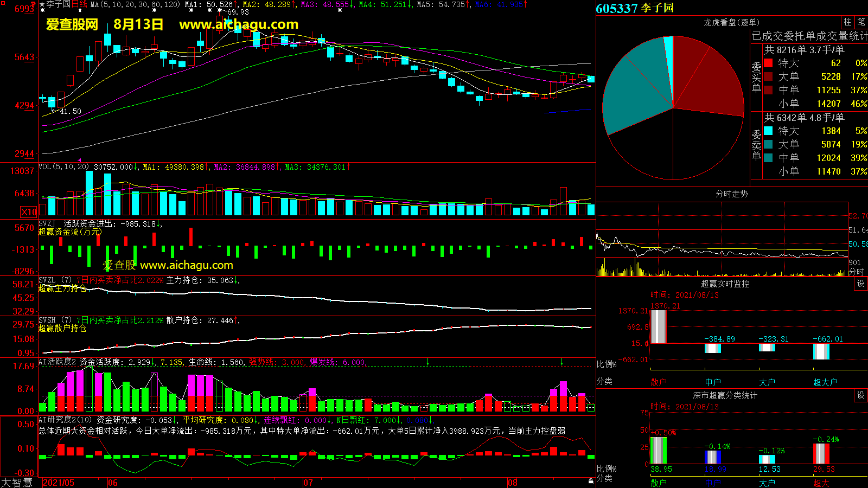Click the 大智慧 logo in bottom-left corner
Screen dimensions: 868x488
pos(17,483)
